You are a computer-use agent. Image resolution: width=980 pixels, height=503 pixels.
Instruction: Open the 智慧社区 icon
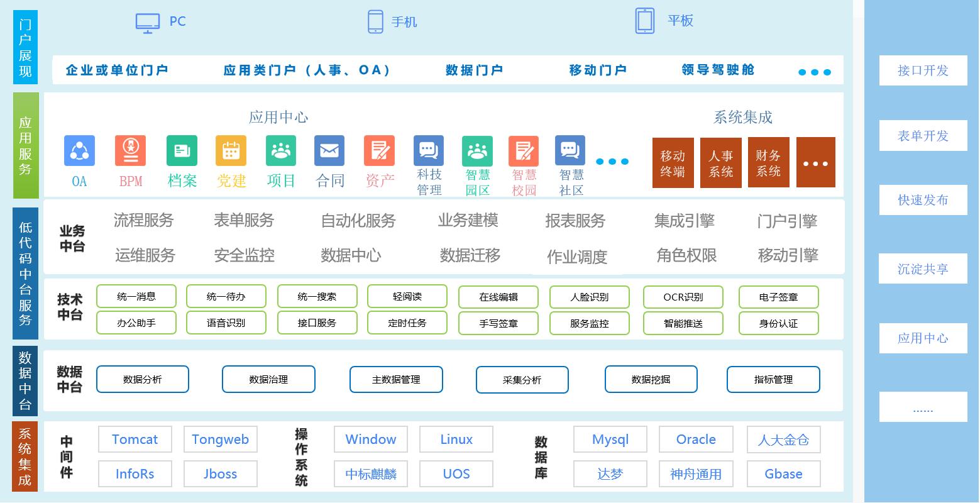[x=570, y=151]
